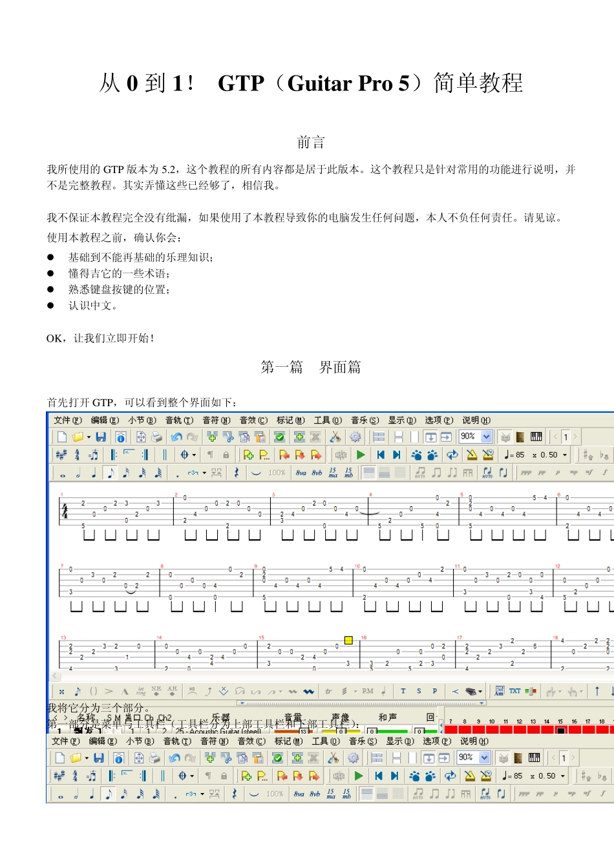The height and width of the screenshot is (868, 614).
Task: Jump to first bar in upper toolbar
Action: (x=381, y=455)
